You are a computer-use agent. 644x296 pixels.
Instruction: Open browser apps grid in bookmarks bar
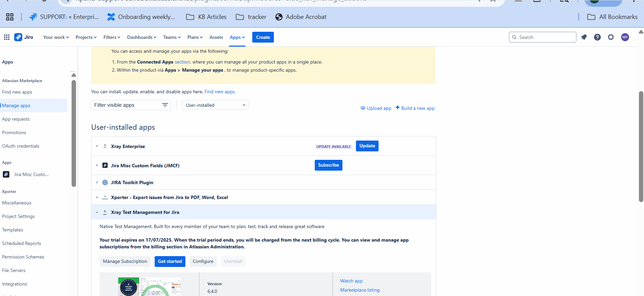click(x=10, y=17)
